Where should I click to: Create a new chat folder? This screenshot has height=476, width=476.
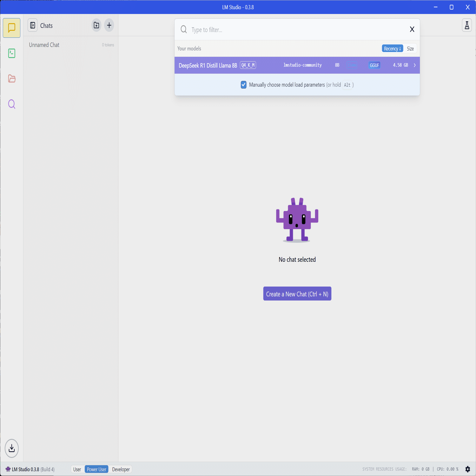96,25
